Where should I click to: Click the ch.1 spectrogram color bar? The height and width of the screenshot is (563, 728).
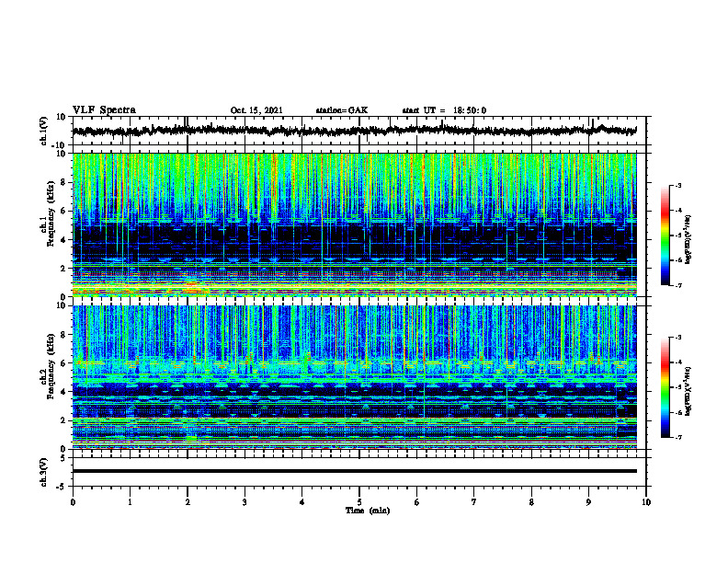point(665,236)
